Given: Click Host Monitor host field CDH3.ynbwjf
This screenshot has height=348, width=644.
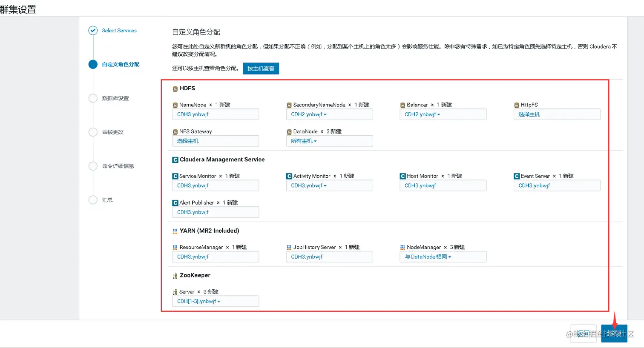Looking at the screenshot, I should 443,185.
